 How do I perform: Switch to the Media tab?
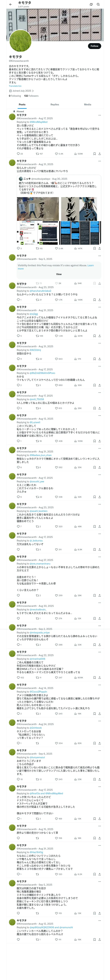88,104
